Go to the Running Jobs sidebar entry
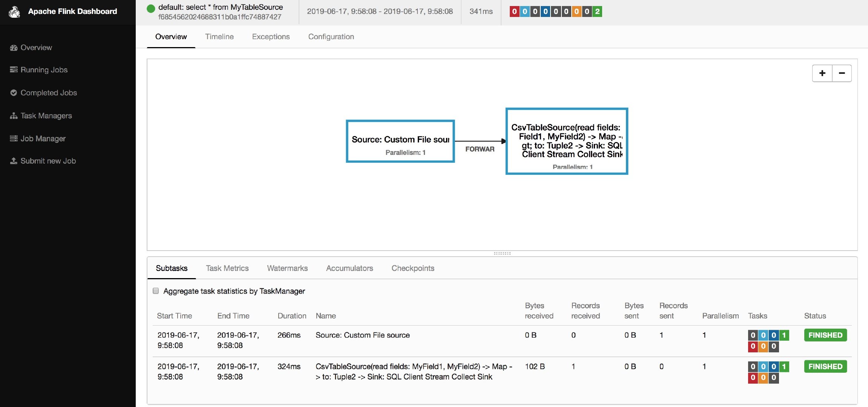868x407 pixels. tap(44, 70)
